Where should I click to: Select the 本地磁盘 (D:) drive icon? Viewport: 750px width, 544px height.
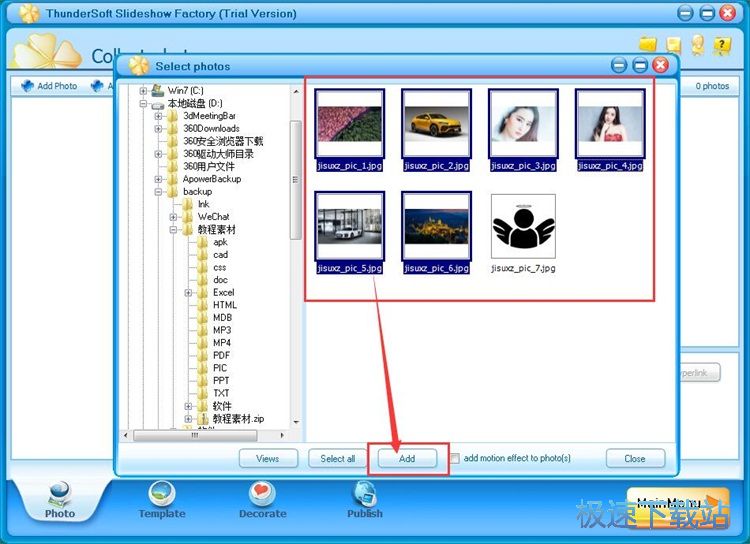pyautogui.click(x=158, y=104)
